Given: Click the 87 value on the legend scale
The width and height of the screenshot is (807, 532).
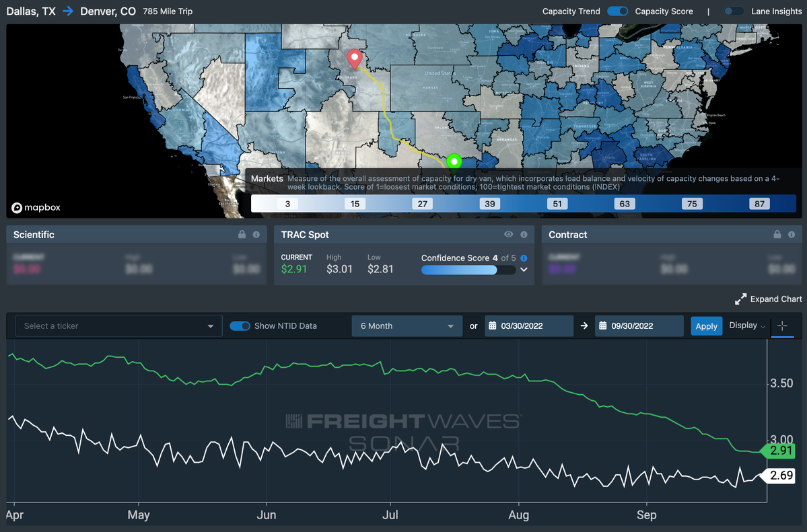Looking at the screenshot, I should [760, 204].
